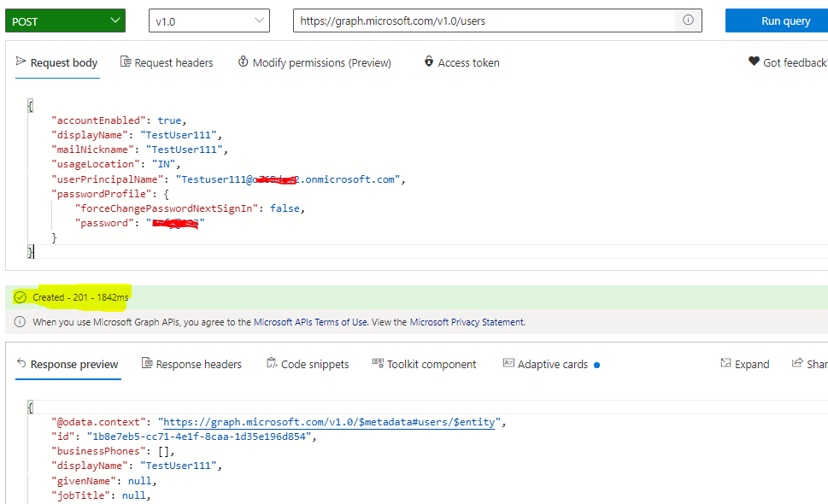Click the "givenName": null response line
828x504 pixels.
pos(104,481)
